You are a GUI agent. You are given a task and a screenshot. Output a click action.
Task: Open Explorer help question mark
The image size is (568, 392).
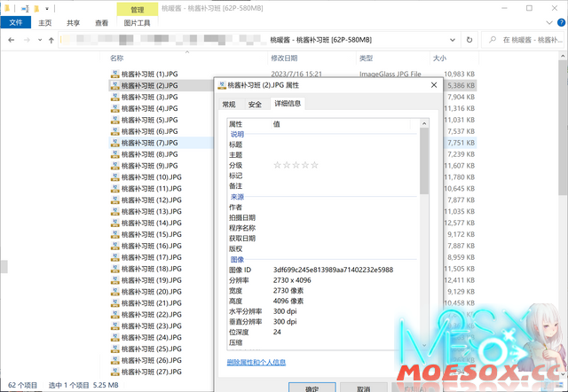pos(561,22)
